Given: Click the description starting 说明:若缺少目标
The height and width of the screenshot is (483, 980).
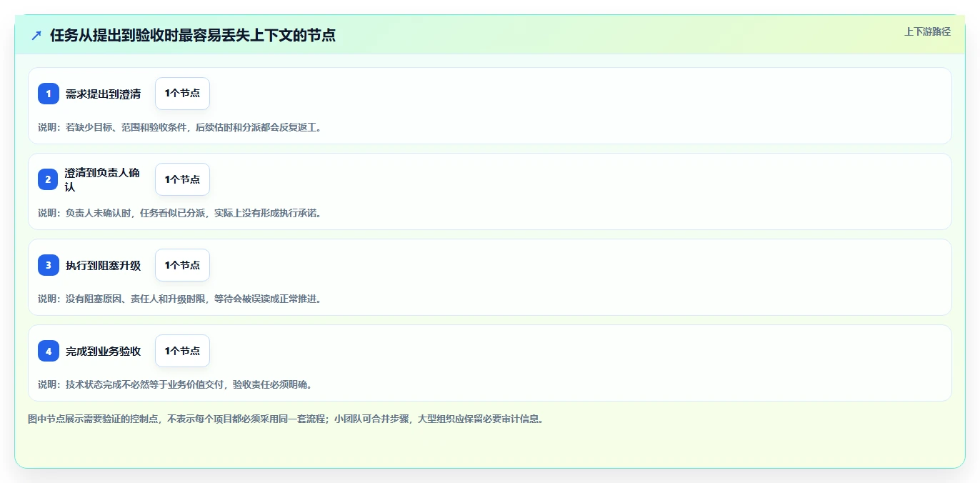Looking at the screenshot, I should 179,127.
